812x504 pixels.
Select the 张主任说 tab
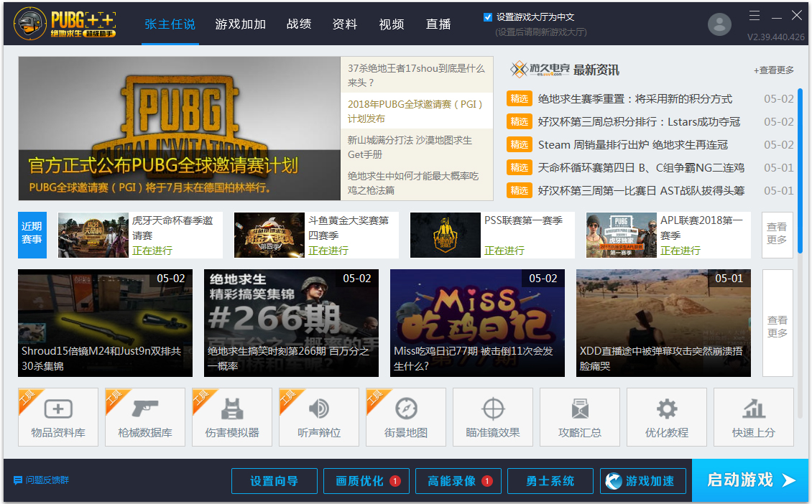coord(170,24)
